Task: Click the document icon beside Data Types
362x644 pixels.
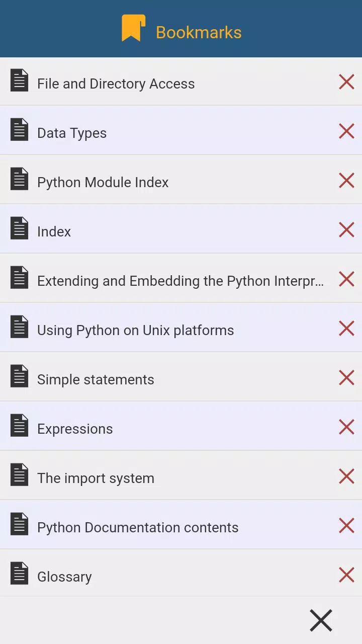Action: pos(19,130)
